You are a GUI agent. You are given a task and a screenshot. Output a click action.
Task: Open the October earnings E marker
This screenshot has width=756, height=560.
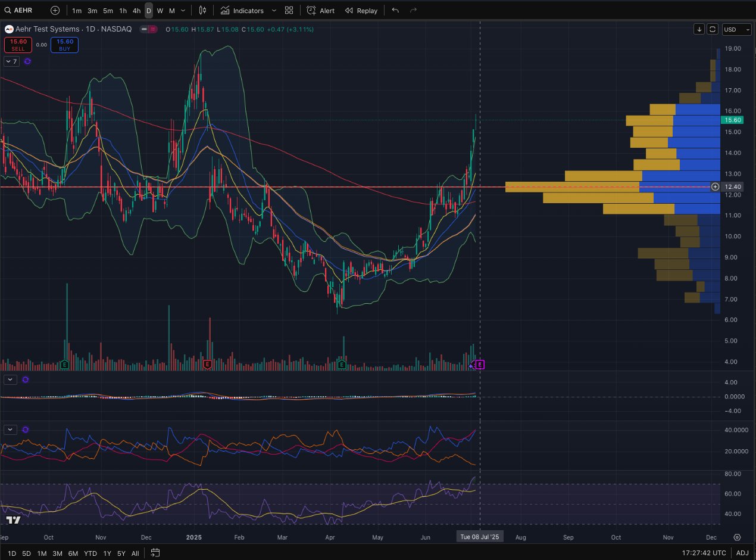click(64, 364)
